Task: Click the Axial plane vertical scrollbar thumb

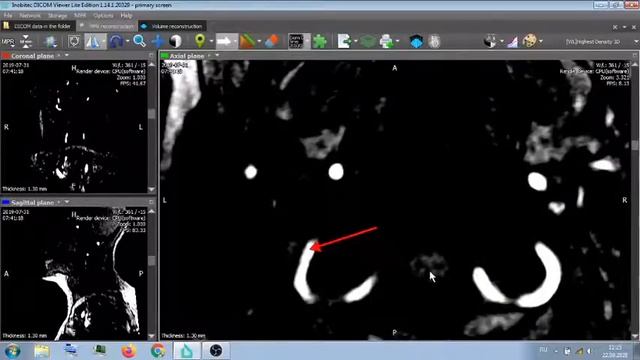Action: (x=635, y=145)
